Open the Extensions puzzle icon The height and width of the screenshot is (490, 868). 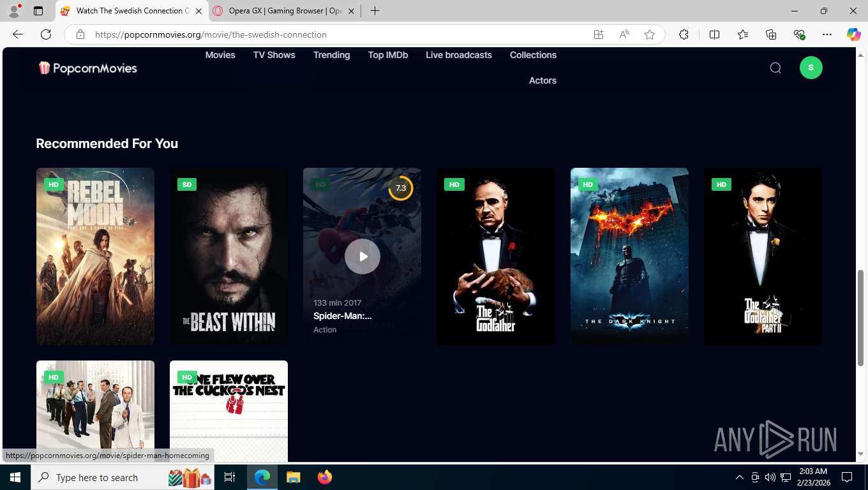tap(684, 34)
